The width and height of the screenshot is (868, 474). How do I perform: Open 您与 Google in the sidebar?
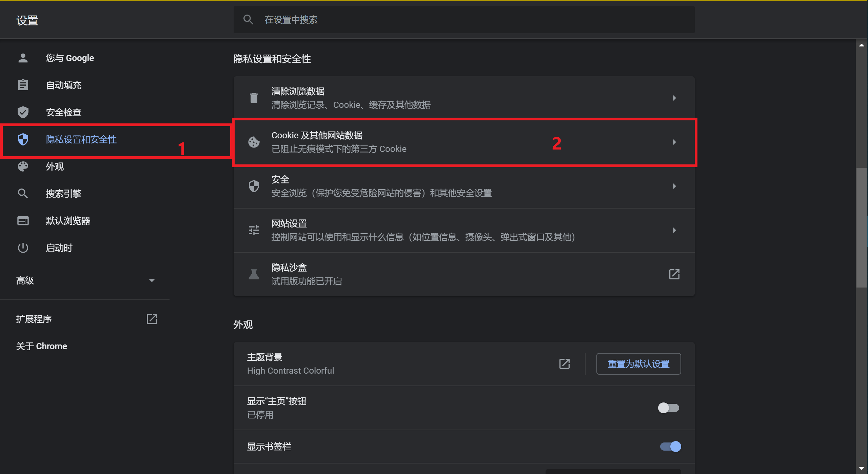[70, 58]
